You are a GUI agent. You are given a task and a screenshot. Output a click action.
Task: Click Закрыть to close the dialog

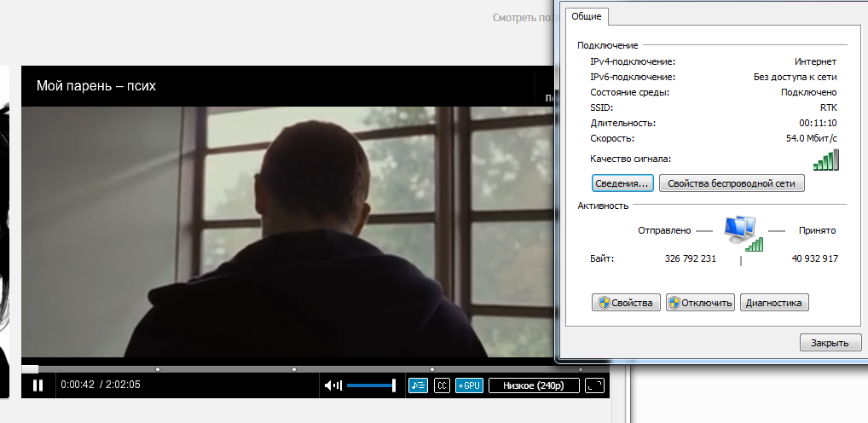830,342
